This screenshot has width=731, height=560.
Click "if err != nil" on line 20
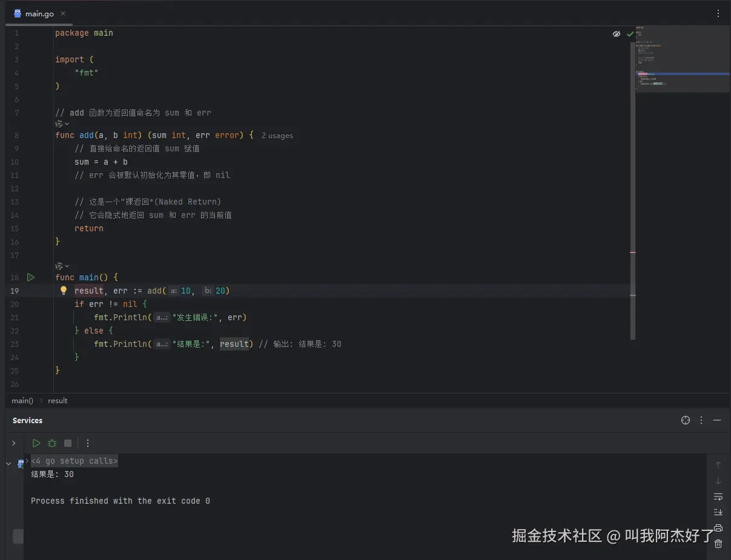[106, 304]
